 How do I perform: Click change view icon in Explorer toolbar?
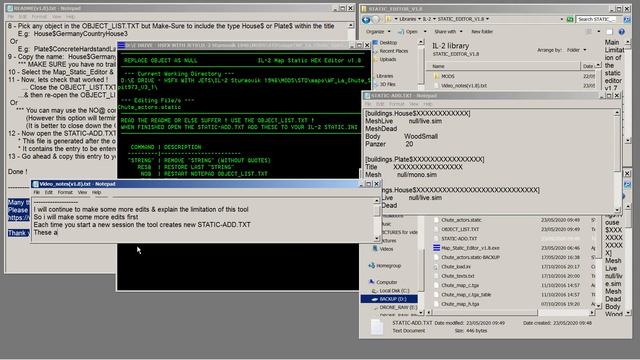click(589, 31)
